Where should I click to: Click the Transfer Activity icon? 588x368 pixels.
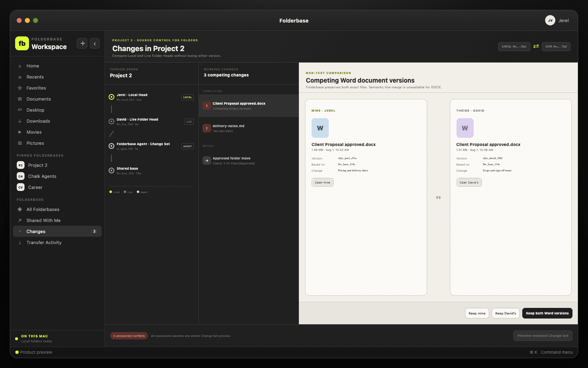coord(20,242)
